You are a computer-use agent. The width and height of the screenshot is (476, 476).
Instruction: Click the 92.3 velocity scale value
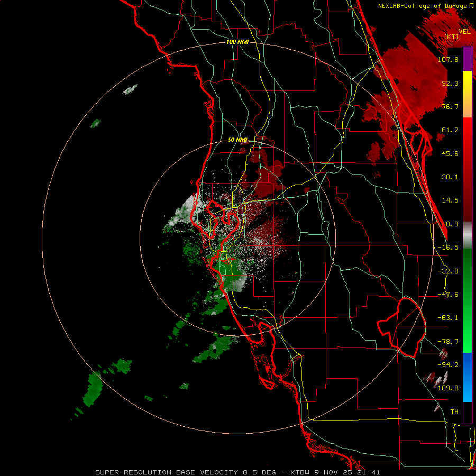pos(450,83)
